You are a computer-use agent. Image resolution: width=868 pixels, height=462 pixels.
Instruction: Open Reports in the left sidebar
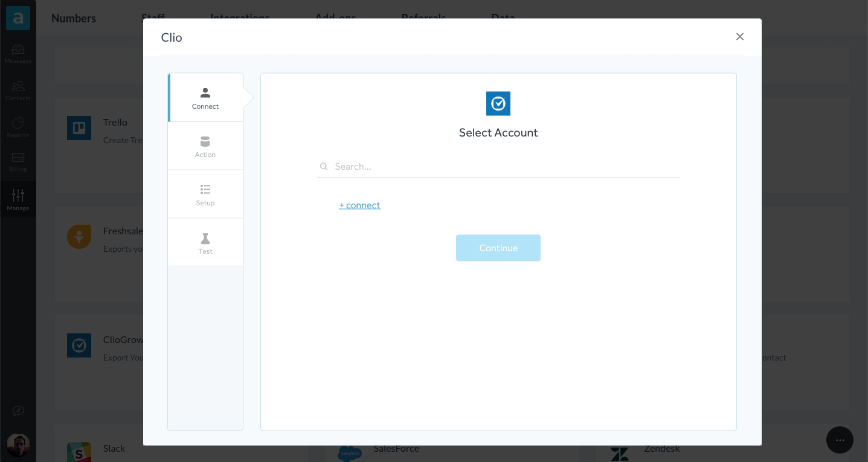pyautogui.click(x=18, y=127)
